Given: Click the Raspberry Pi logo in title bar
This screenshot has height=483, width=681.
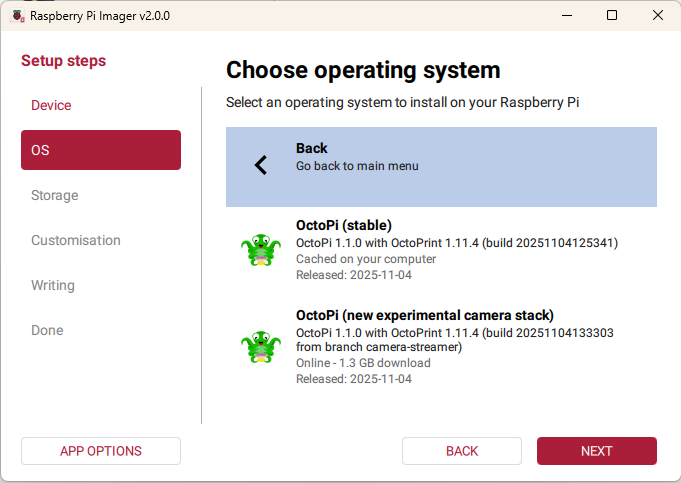Looking at the screenshot, I should coord(18,16).
